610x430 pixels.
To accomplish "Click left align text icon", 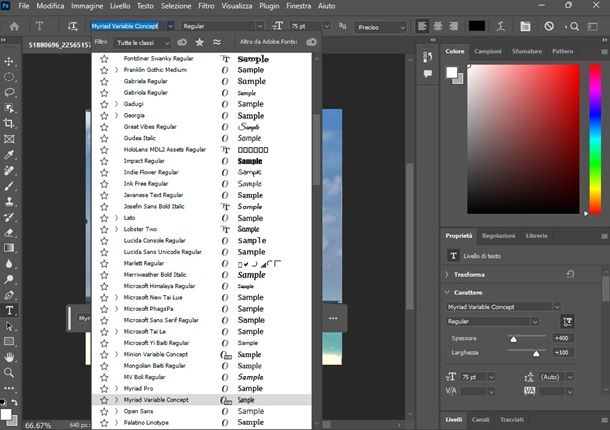I will 422,26.
